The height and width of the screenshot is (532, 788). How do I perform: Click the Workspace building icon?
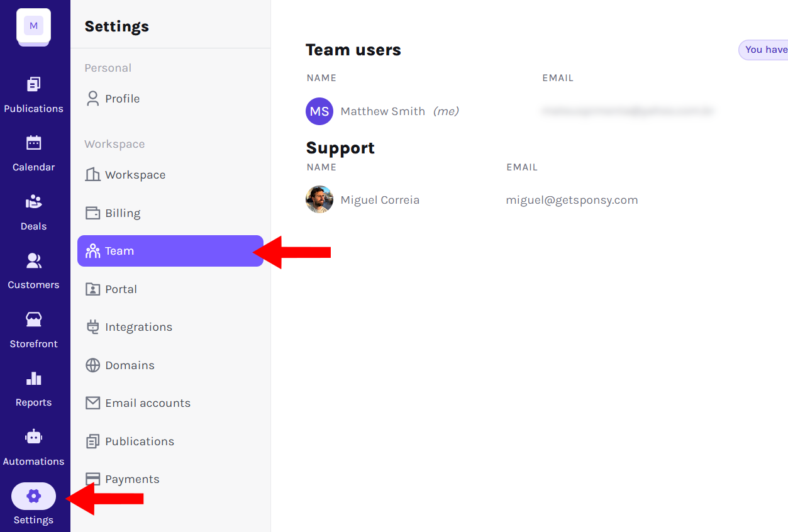point(93,175)
